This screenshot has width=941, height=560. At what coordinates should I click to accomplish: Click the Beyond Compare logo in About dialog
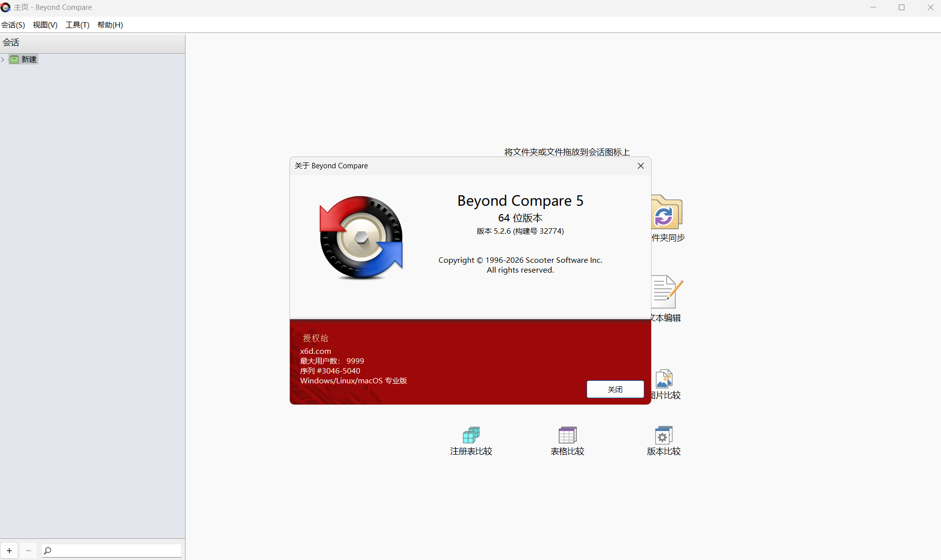click(x=361, y=238)
